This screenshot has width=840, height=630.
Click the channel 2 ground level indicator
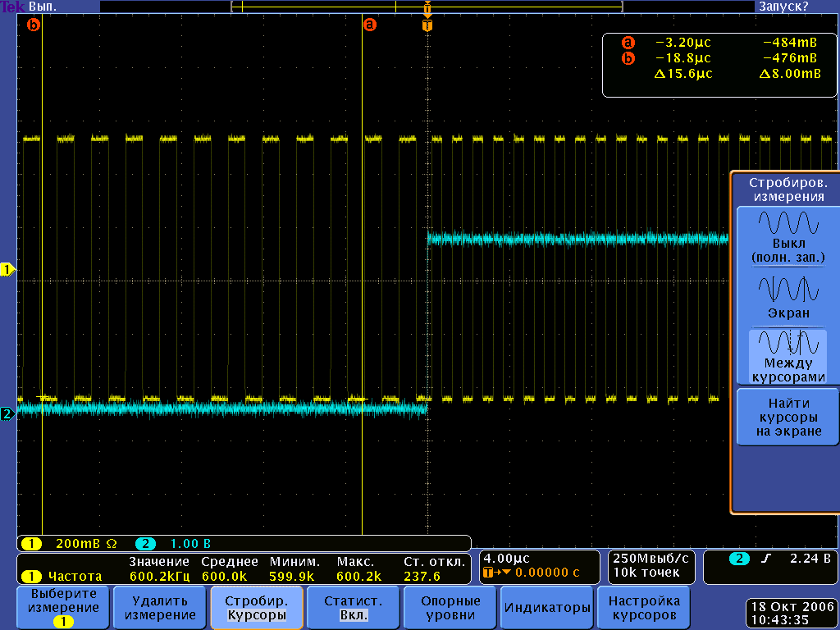[8, 414]
